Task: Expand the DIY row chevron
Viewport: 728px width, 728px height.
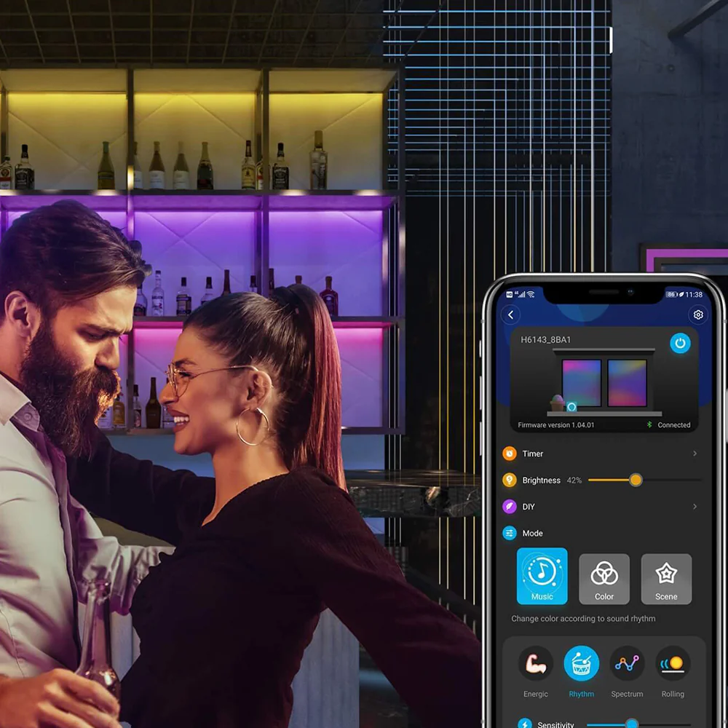Action: [x=695, y=507]
